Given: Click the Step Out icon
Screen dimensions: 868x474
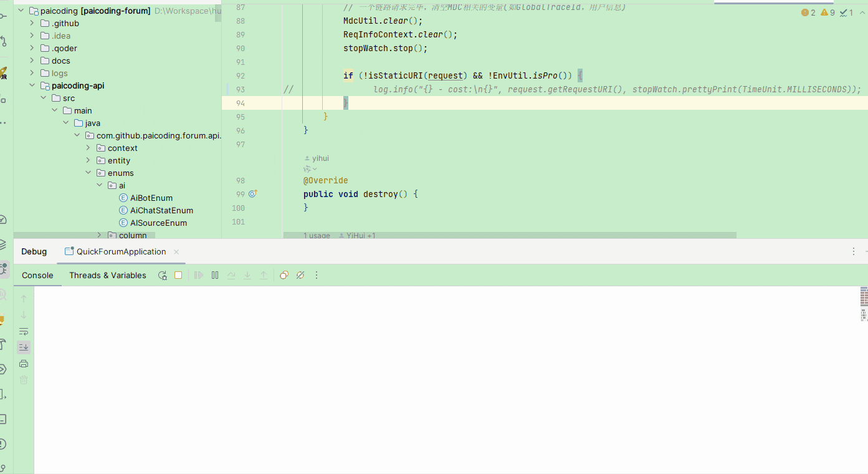Looking at the screenshot, I should tap(264, 275).
